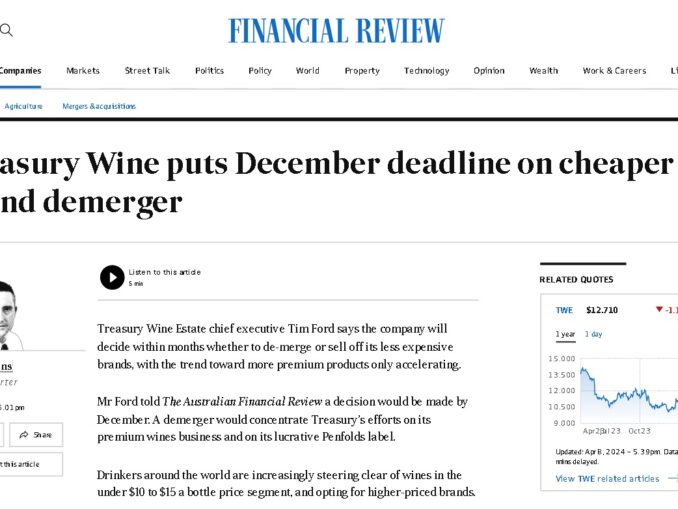Navigate to the World section
Screen dimensions: 678x509
tap(307, 71)
